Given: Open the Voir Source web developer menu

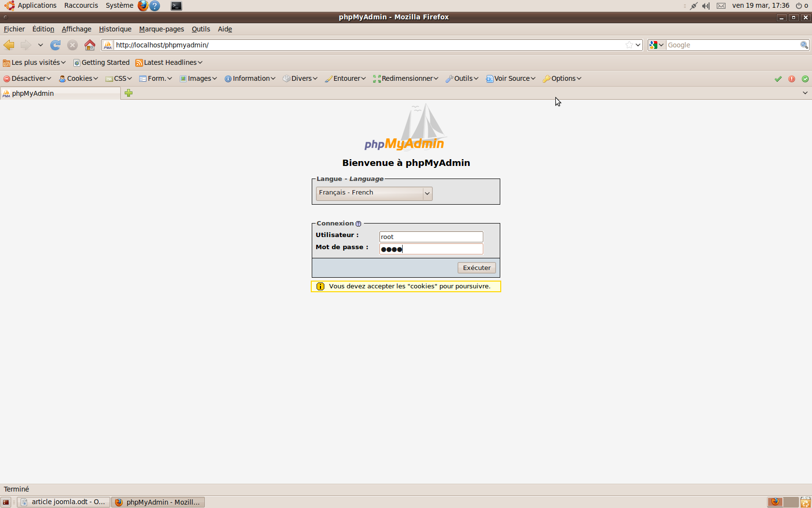Looking at the screenshot, I should 511,78.
